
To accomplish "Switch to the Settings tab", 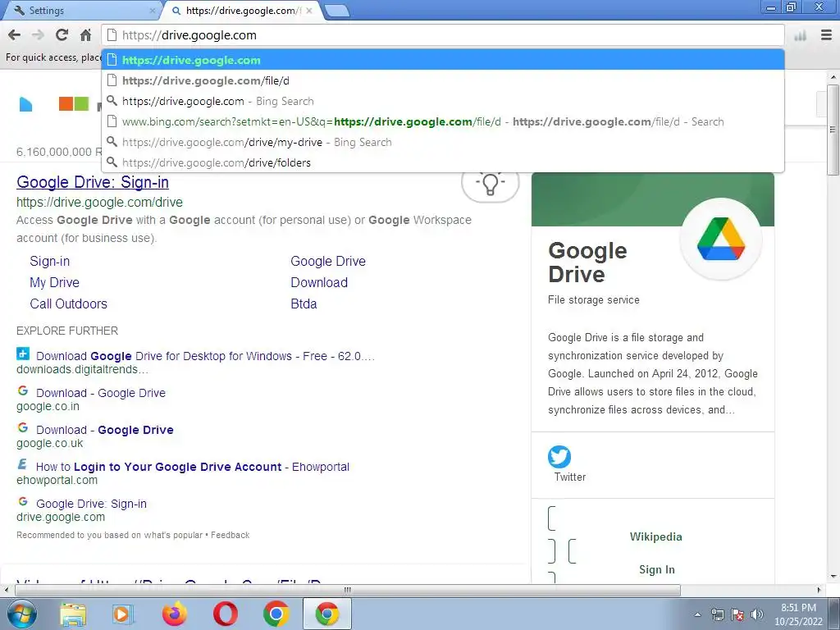I will [80, 10].
